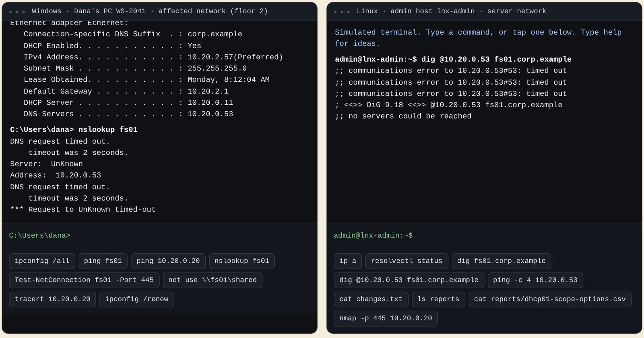644x338 pixels.
Task: Click the '<<>> DiG 9.18' banner line
Action: pyautogui.click(x=449, y=105)
